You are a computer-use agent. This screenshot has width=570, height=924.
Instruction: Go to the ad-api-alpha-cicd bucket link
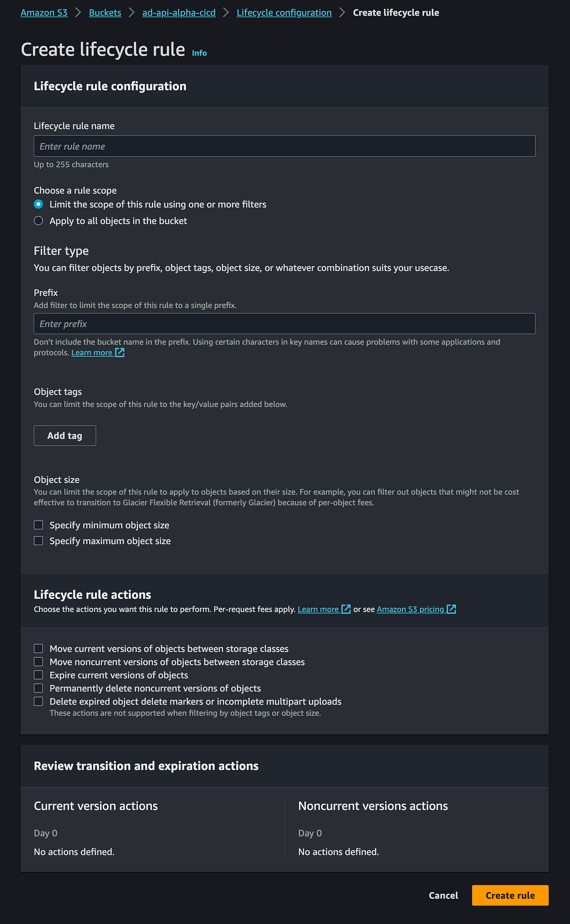click(179, 12)
